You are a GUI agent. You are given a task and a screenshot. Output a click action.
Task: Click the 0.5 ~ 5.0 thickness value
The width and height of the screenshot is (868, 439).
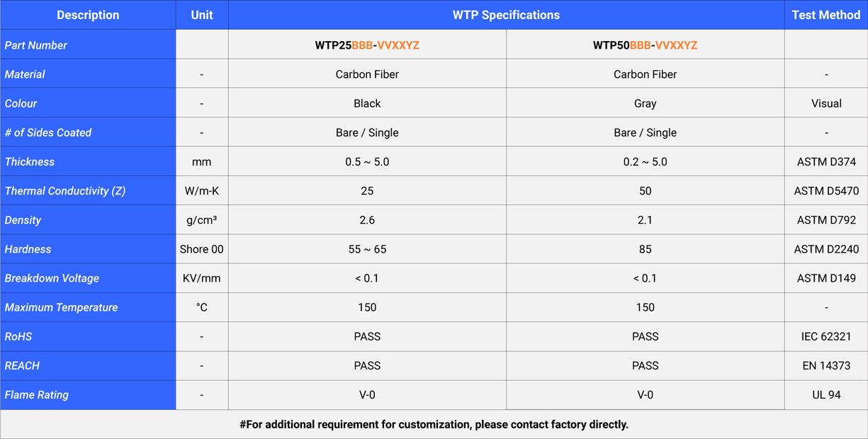(367, 162)
